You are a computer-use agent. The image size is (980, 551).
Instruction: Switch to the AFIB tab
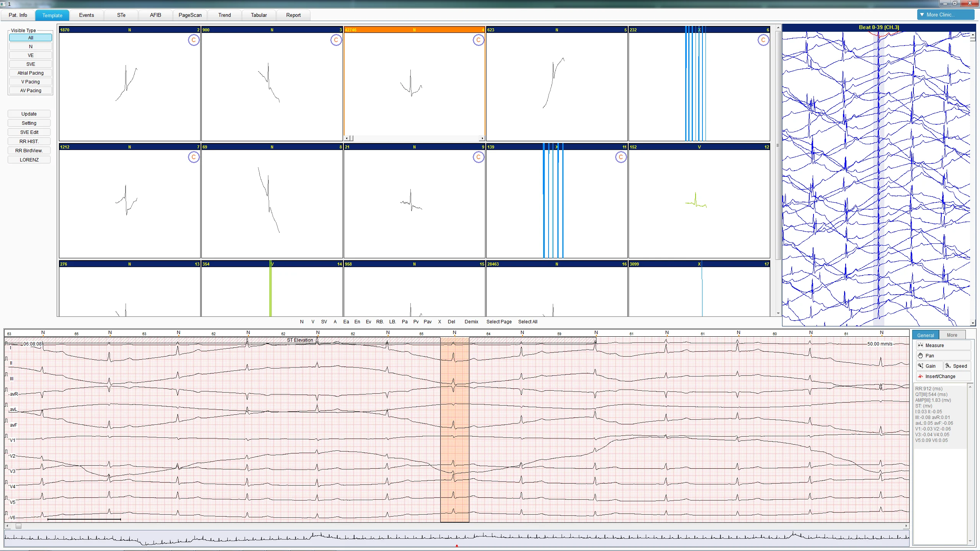[155, 15]
